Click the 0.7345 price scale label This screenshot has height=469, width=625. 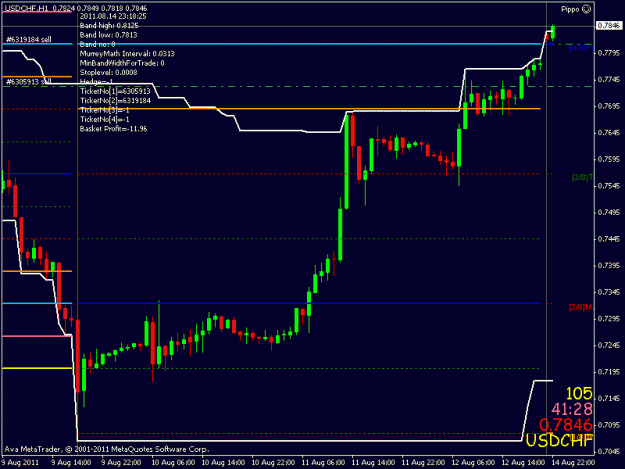pyautogui.click(x=609, y=292)
